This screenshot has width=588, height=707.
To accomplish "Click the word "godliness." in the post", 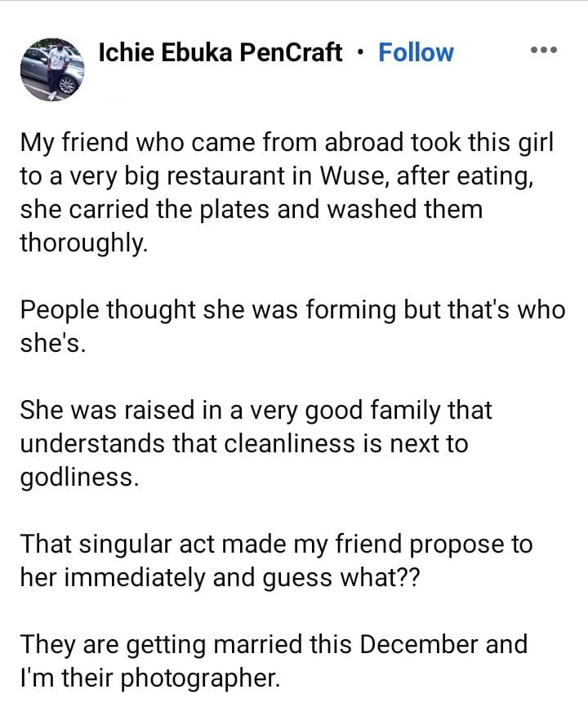I will (x=79, y=478).
